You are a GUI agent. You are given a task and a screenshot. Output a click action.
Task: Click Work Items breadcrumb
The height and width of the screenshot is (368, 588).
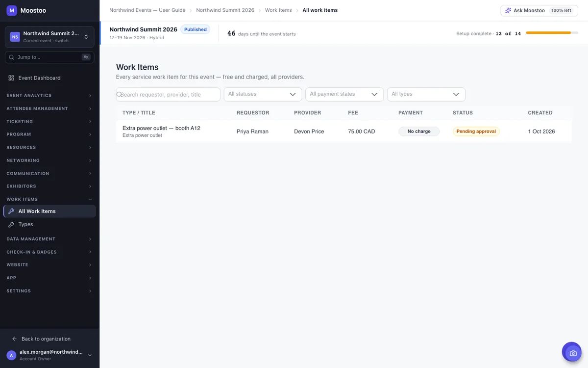pos(278,10)
